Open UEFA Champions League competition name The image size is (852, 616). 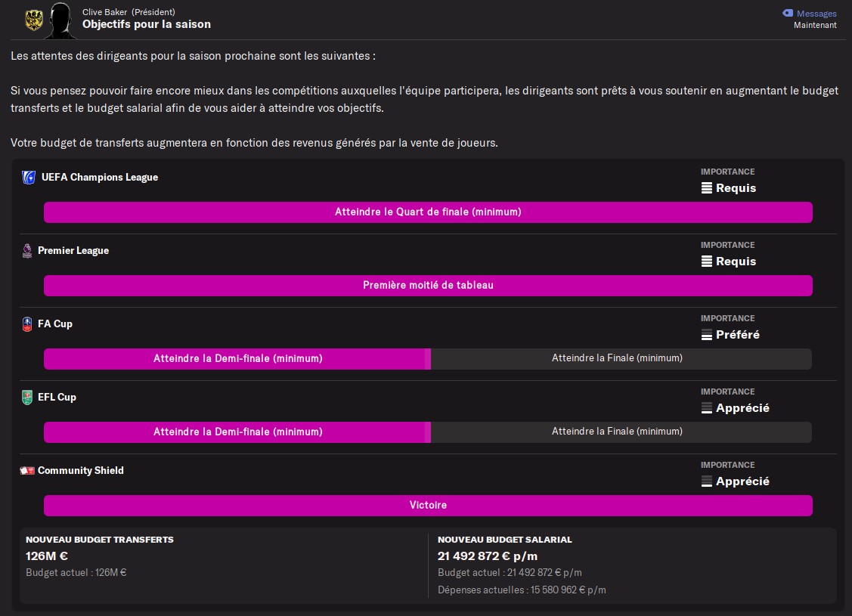click(x=100, y=177)
